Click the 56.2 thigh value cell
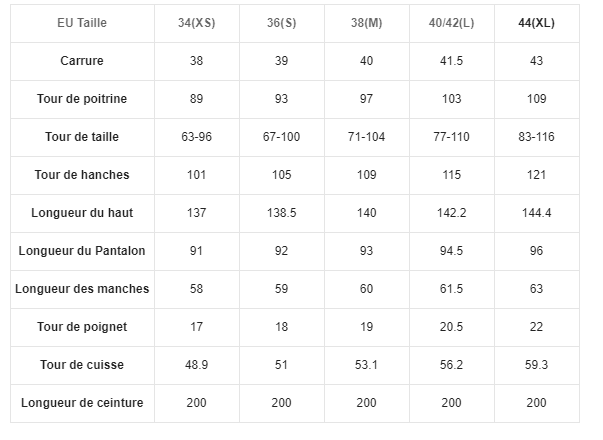Screen dimensions: 603x440 point(451,365)
